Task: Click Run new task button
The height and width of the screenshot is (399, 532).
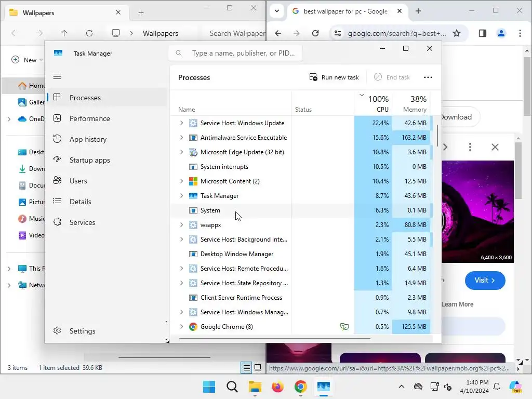Action: 334,77
